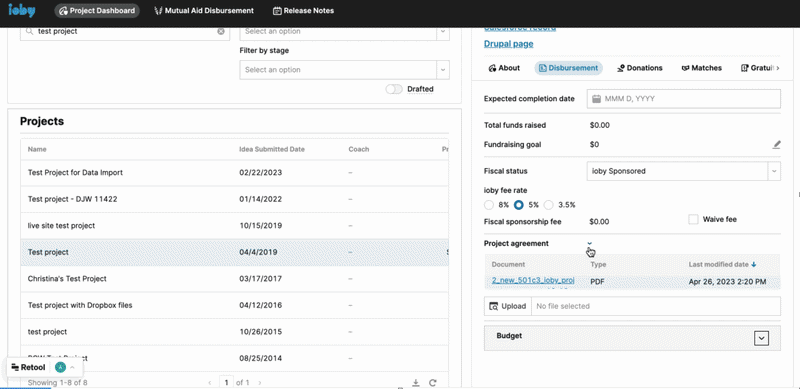Click the Expected completion date field
This screenshot has height=389, width=800.
click(x=684, y=99)
